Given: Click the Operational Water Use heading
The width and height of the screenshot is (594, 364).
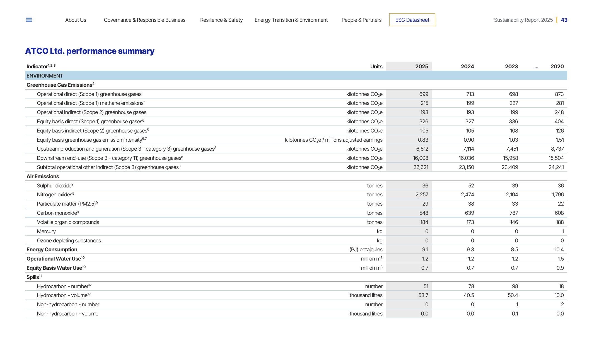Looking at the screenshot, I should coord(55,259).
